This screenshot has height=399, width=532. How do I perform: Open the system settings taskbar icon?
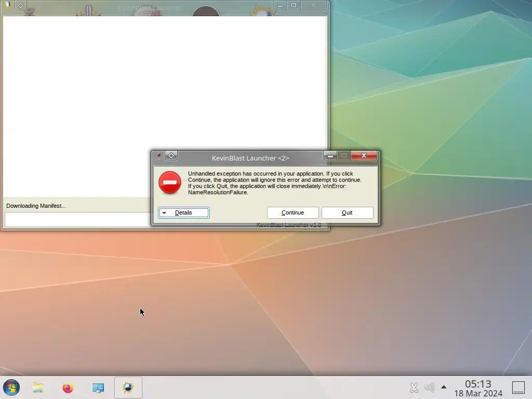[x=98, y=388]
